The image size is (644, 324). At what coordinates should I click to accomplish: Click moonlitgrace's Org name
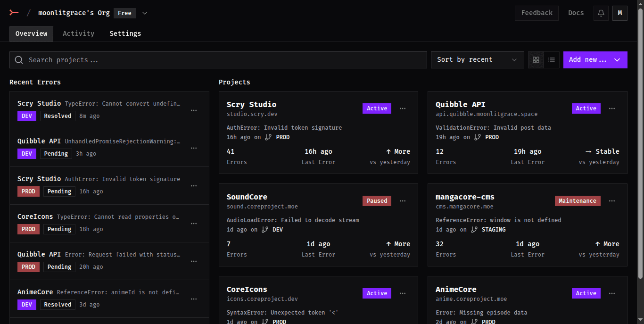(74, 13)
